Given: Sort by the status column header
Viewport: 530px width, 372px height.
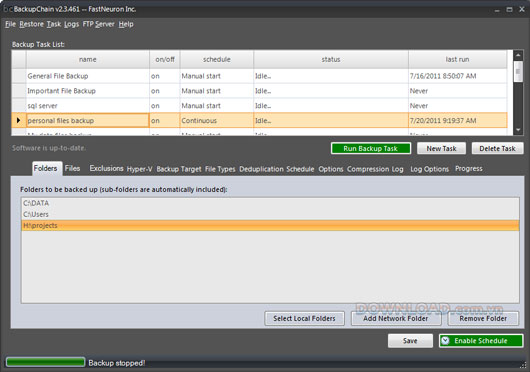Looking at the screenshot, I should click(331, 59).
